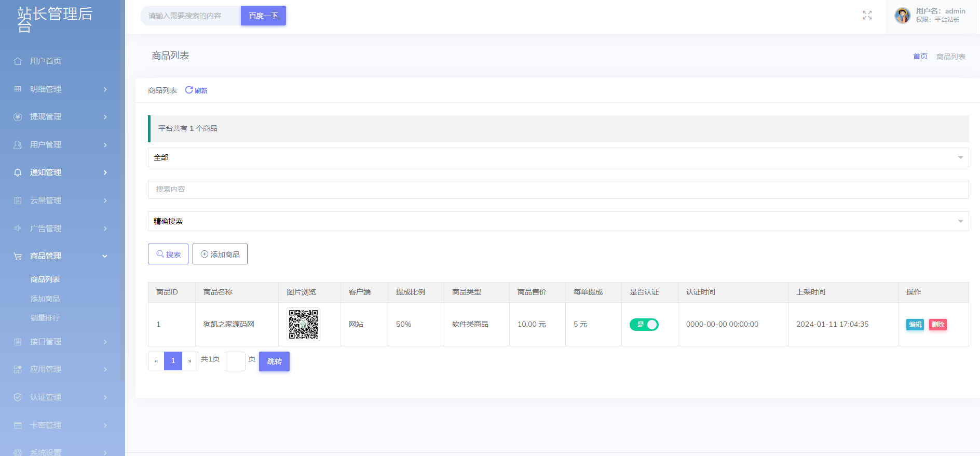Open the 全部 filter dropdown
The height and width of the screenshot is (456, 980).
pyautogui.click(x=558, y=157)
